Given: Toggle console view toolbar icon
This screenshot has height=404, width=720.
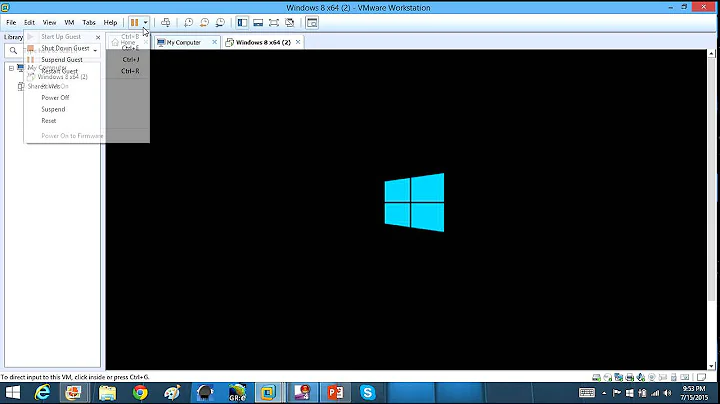Looking at the screenshot, I should click(x=312, y=22).
